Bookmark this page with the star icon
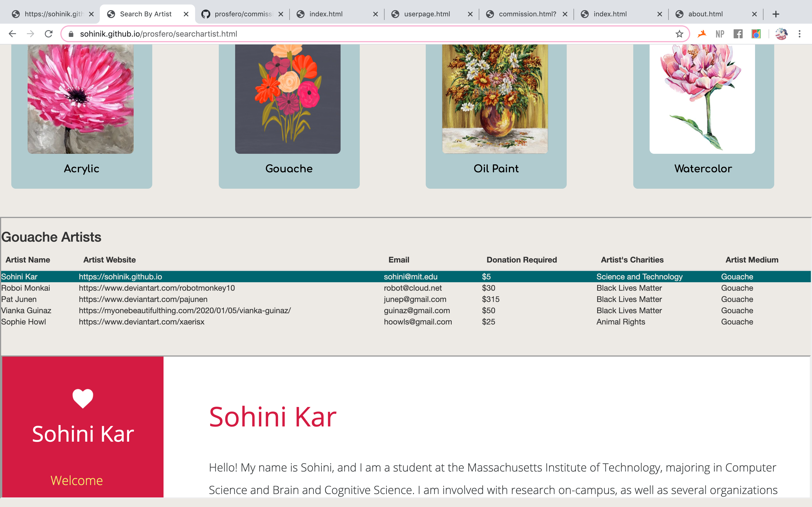Image resolution: width=812 pixels, height=507 pixels. (679, 34)
